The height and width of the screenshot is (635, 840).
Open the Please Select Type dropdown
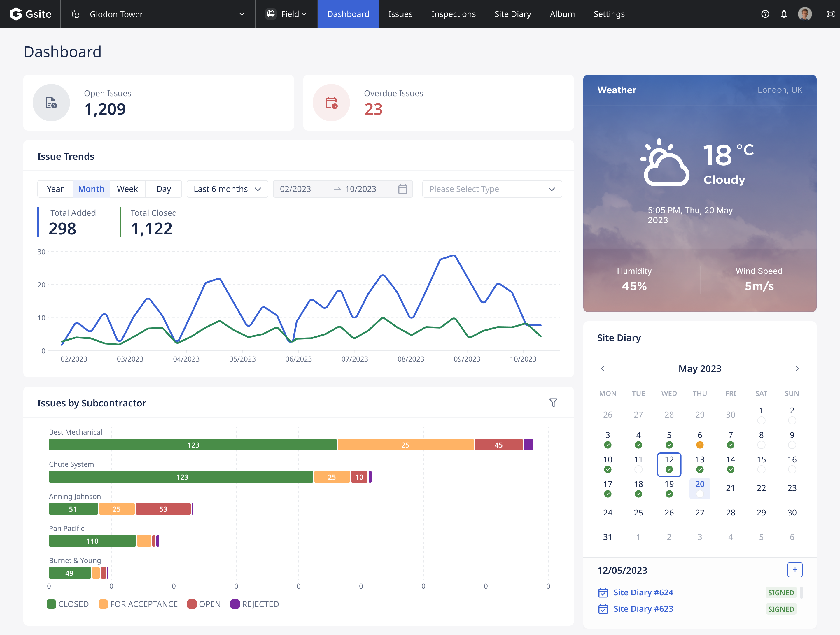(492, 189)
